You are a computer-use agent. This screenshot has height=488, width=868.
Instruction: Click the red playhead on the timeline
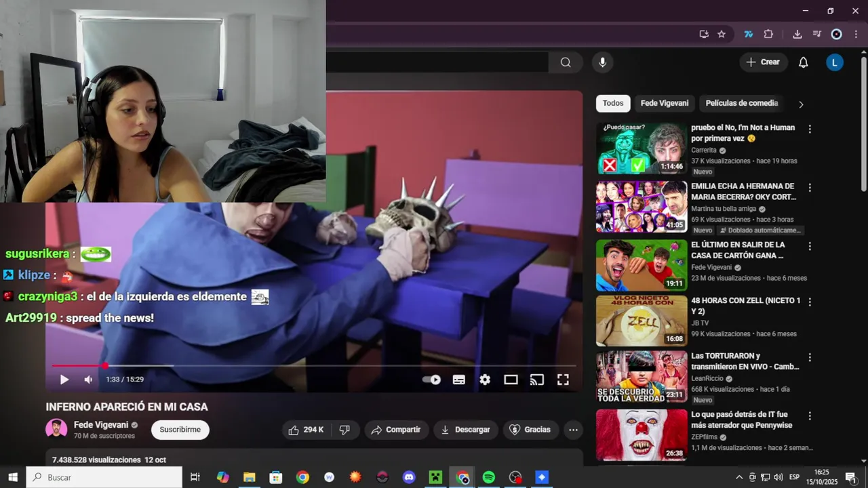click(x=105, y=366)
